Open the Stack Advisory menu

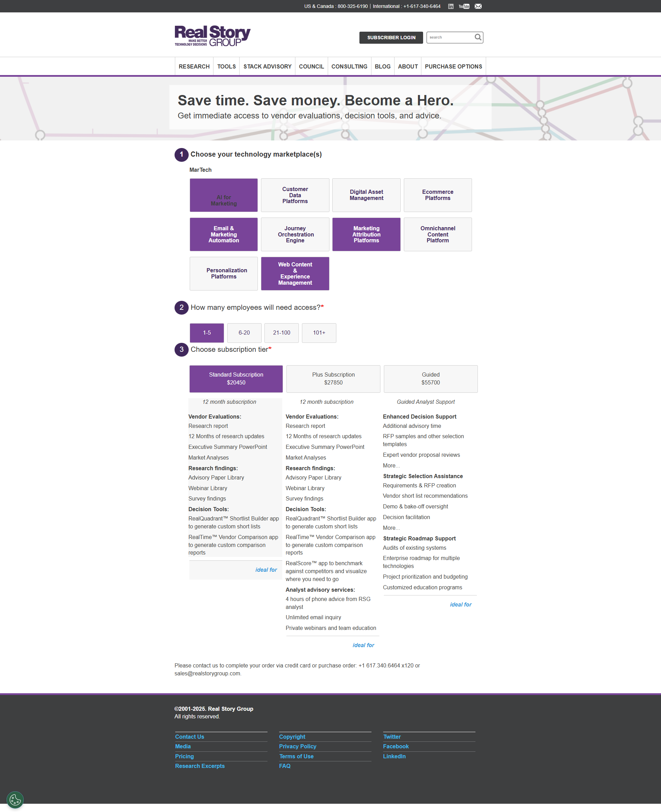pos(267,66)
